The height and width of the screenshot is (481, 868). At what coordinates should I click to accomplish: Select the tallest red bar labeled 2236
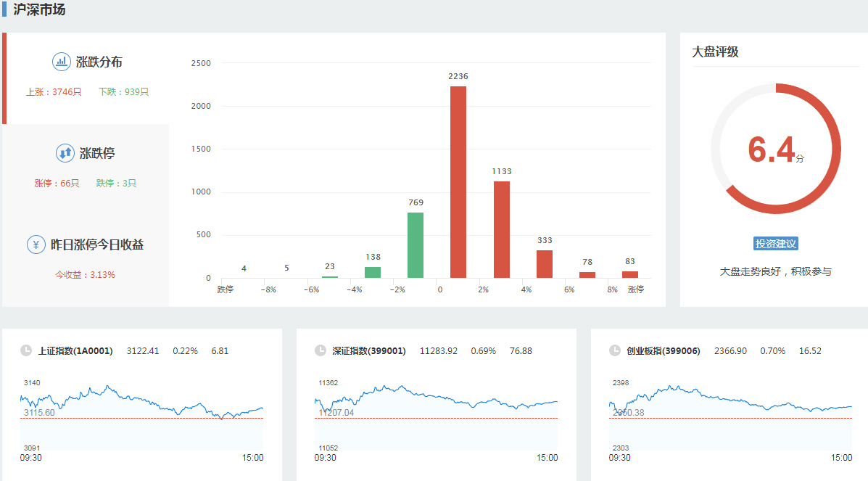(x=458, y=182)
